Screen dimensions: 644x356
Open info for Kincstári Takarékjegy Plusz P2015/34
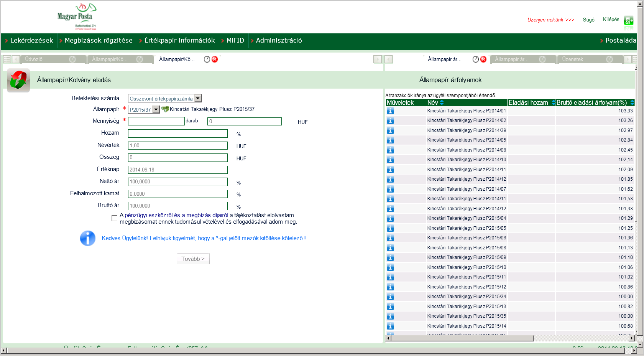click(390, 297)
